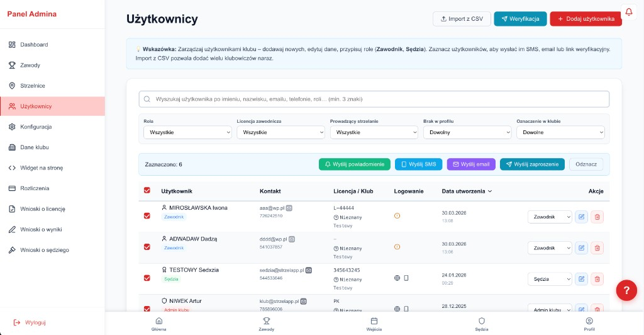Viewport: 644px width, 335px height.
Task: Sort by Data utworzenia column
Action: coord(467,191)
